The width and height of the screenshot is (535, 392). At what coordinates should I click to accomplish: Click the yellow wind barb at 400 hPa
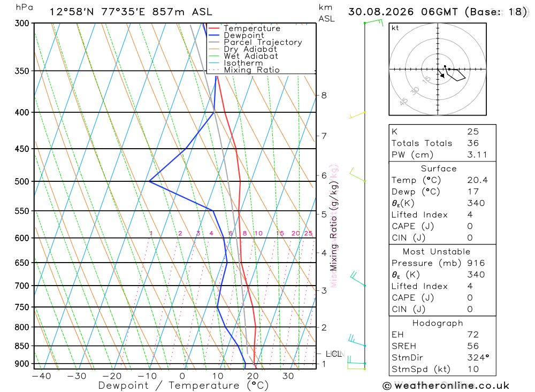click(357, 115)
